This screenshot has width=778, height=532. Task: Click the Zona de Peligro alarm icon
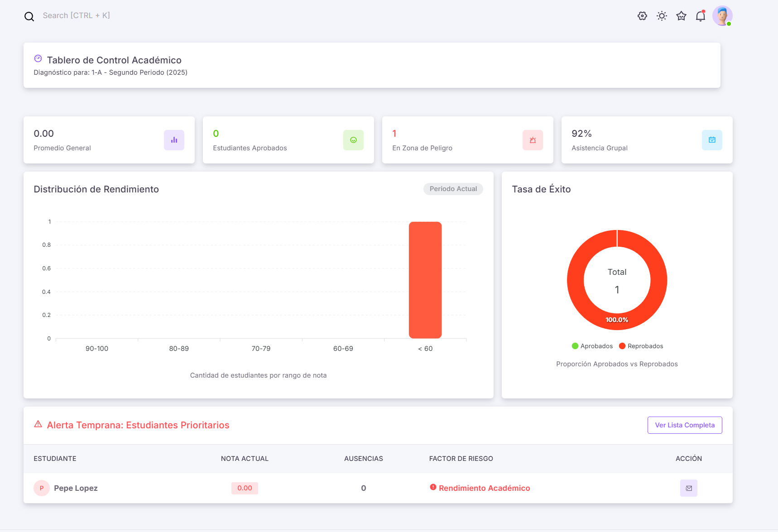click(533, 140)
